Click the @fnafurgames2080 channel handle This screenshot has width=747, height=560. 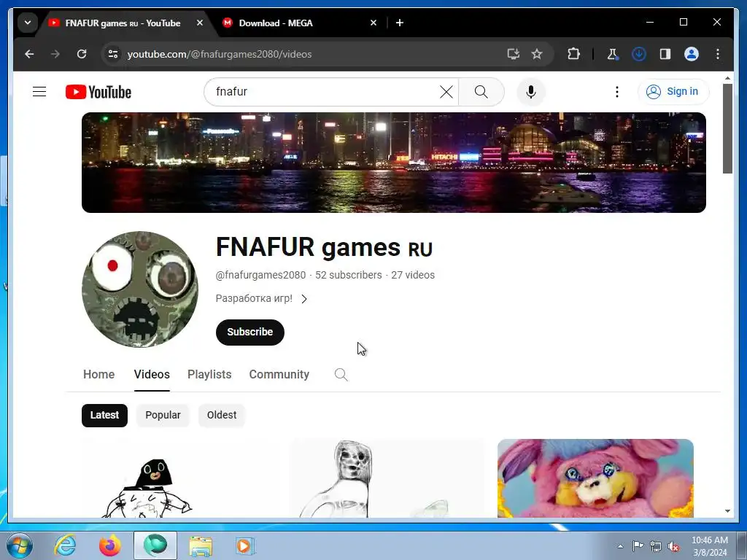coord(260,275)
